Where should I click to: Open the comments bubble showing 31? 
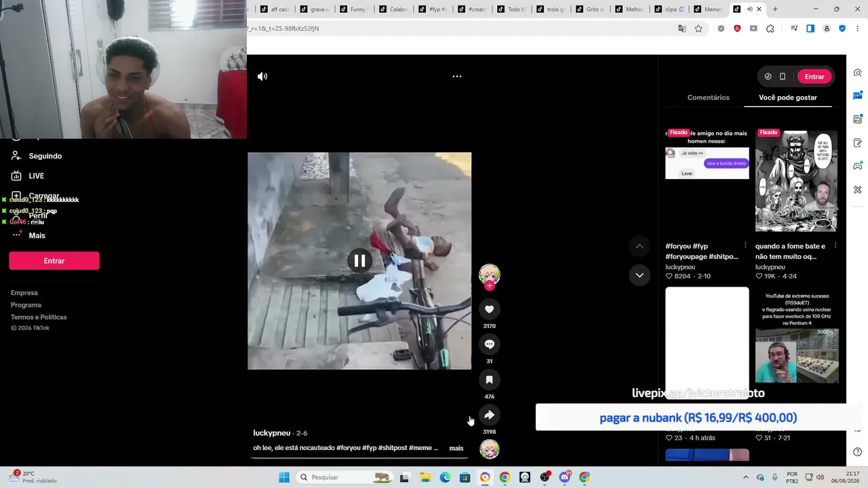pyautogui.click(x=489, y=344)
